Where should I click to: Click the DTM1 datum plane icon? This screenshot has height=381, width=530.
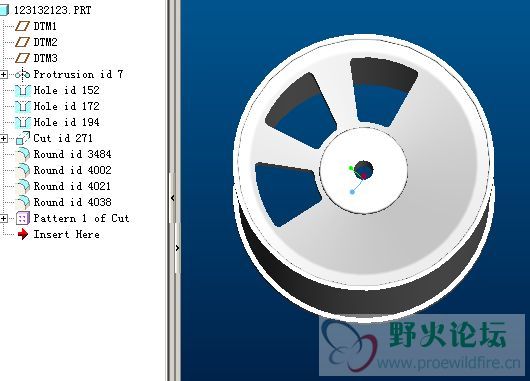tap(23, 26)
